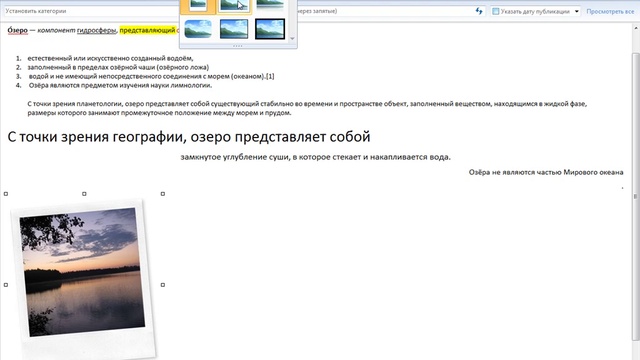
Task: Click the blue tags refresh icon
Action: pyautogui.click(x=479, y=11)
